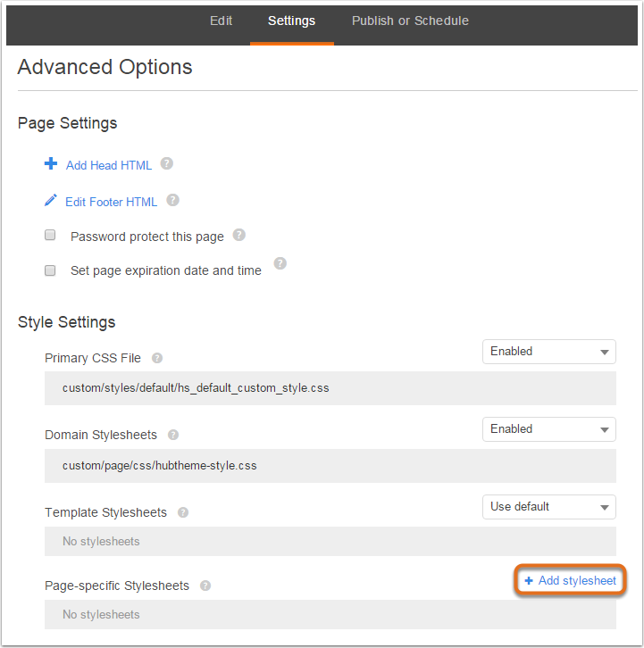Tick Set page expiration date and time
The height and width of the screenshot is (648, 644).
click(50, 270)
